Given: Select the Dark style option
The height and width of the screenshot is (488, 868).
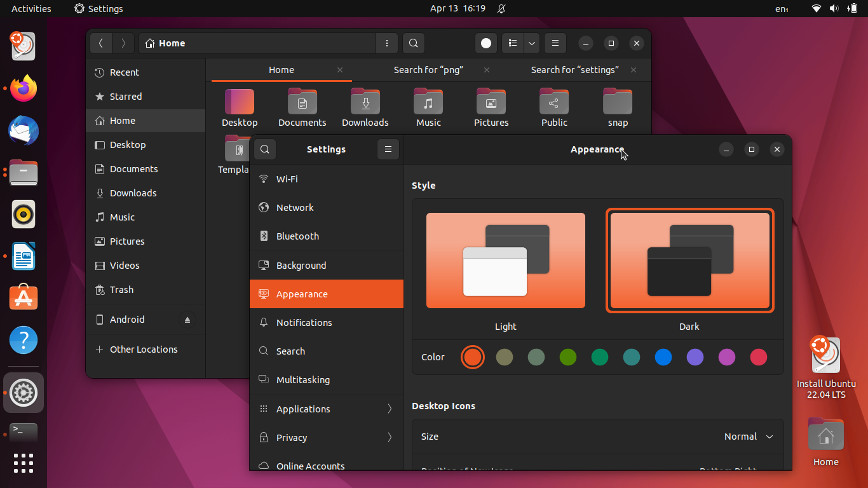Looking at the screenshot, I should [690, 261].
